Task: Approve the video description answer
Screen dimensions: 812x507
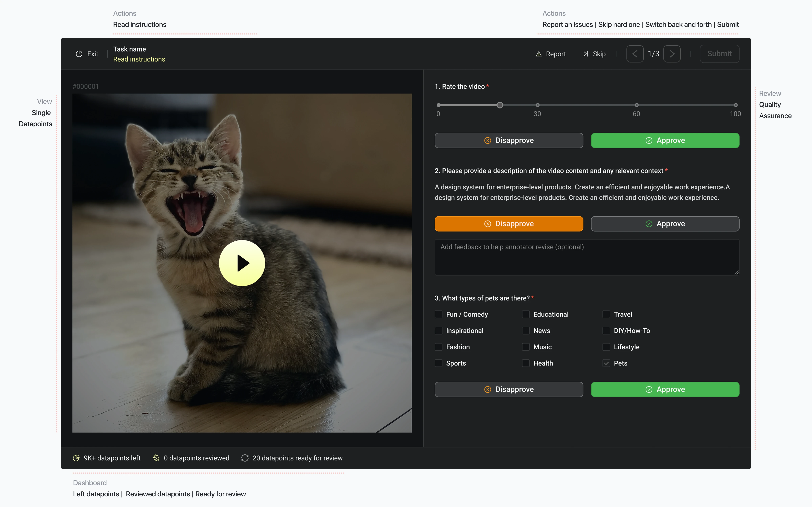Action: pyautogui.click(x=665, y=224)
